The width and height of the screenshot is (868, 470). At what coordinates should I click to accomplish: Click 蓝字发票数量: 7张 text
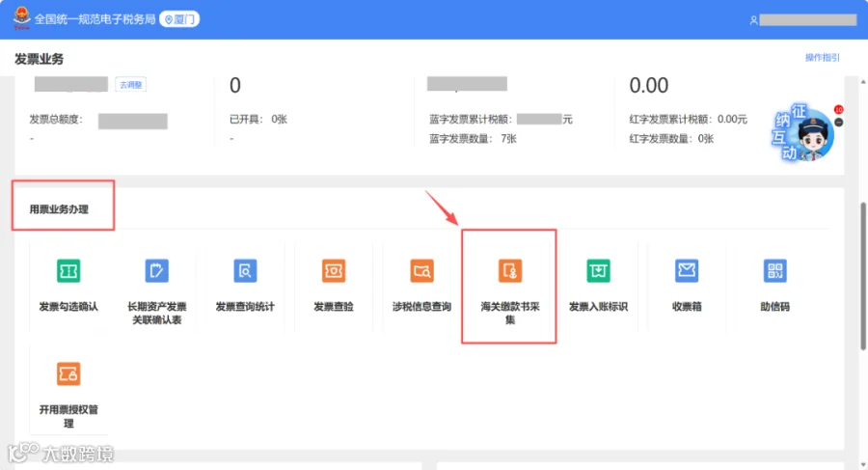pyautogui.click(x=473, y=139)
